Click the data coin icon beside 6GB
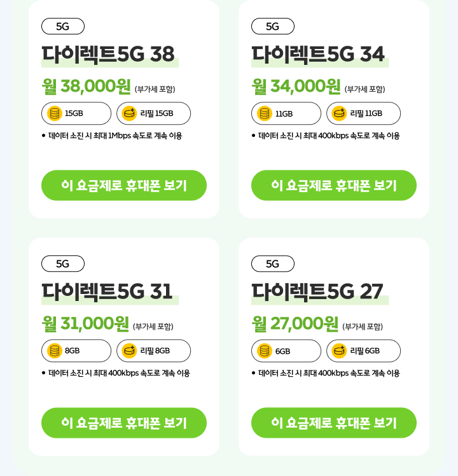Screen dimensions: 458x476 [265, 351]
